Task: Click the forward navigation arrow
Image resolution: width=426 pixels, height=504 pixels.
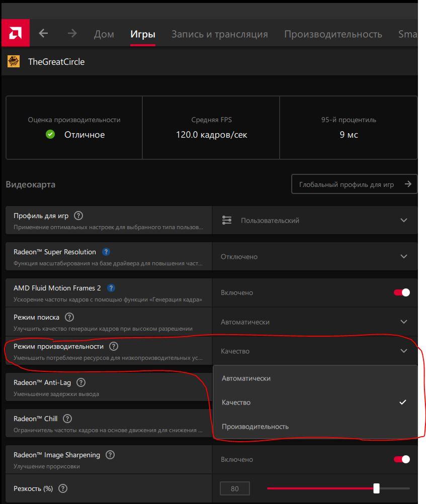Action: (x=72, y=33)
